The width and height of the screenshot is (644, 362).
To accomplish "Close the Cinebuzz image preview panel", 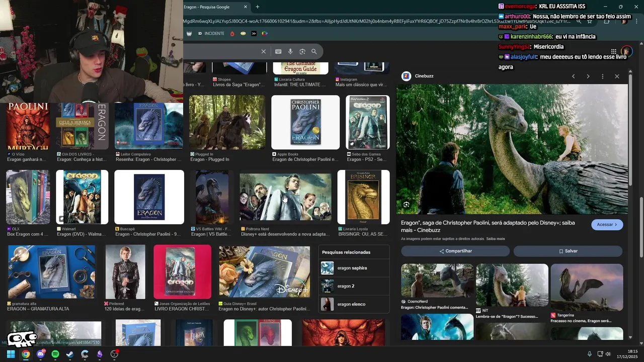I will (x=617, y=76).
